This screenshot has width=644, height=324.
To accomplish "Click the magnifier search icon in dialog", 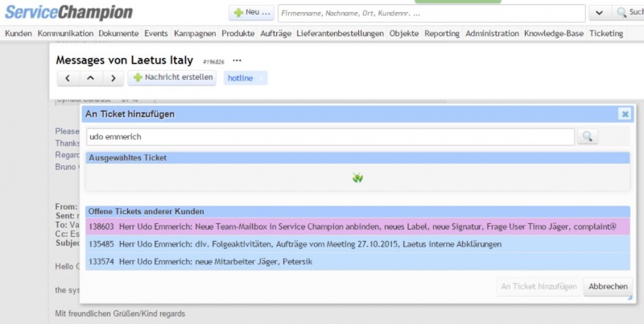I will point(588,136).
